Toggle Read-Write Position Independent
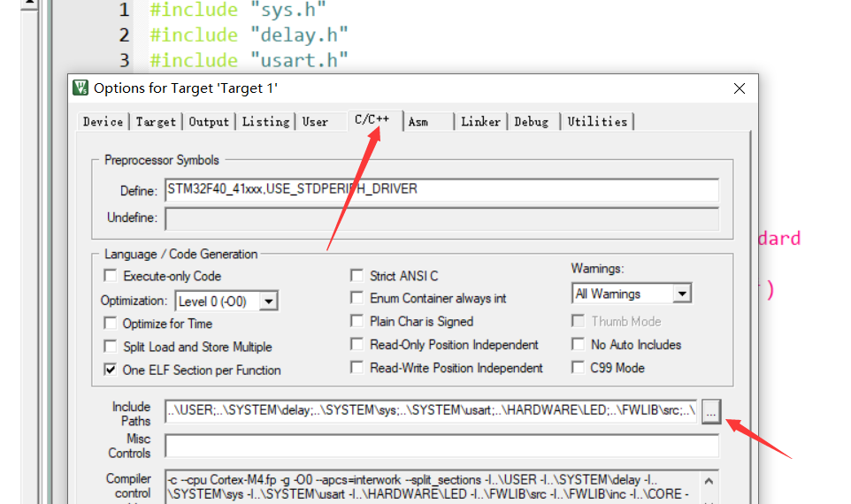 tap(356, 368)
